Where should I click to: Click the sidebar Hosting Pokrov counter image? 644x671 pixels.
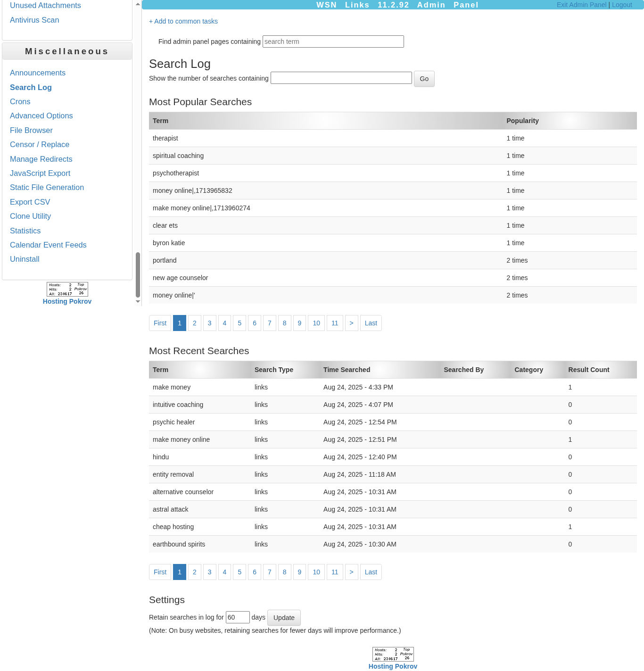[x=67, y=289]
